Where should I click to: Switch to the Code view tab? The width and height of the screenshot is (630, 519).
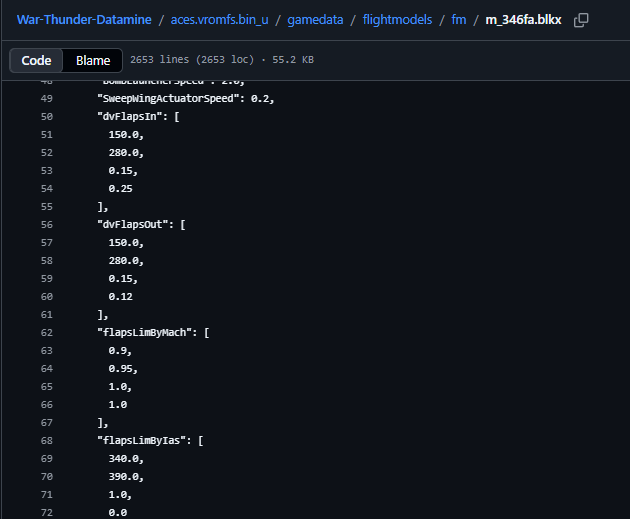point(36,60)
